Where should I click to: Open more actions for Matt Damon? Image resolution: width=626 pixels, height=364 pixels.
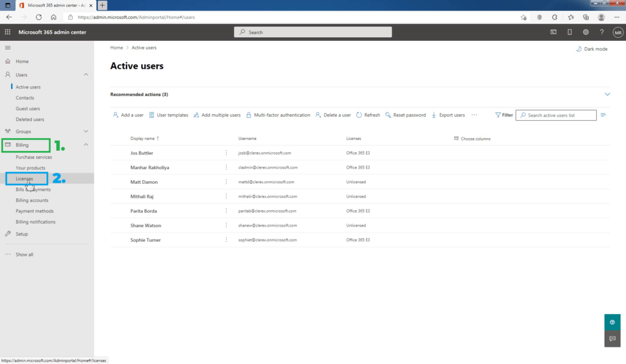[226, 182]
